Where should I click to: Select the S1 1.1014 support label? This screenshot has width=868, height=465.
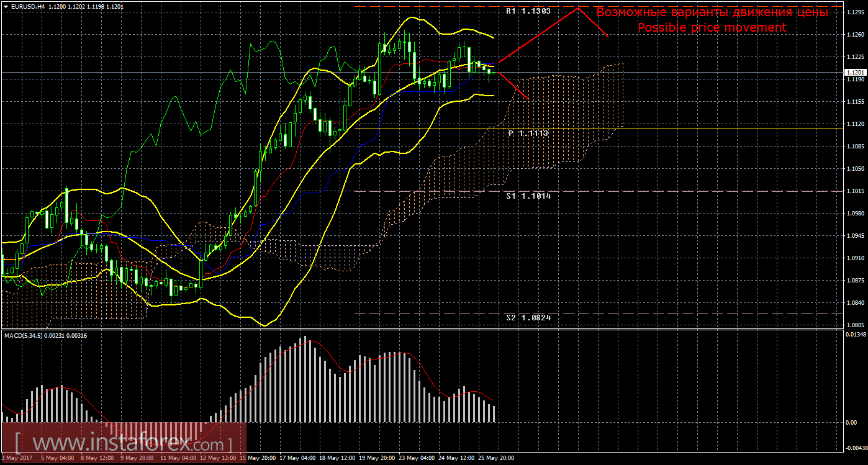tap(528, 196)
